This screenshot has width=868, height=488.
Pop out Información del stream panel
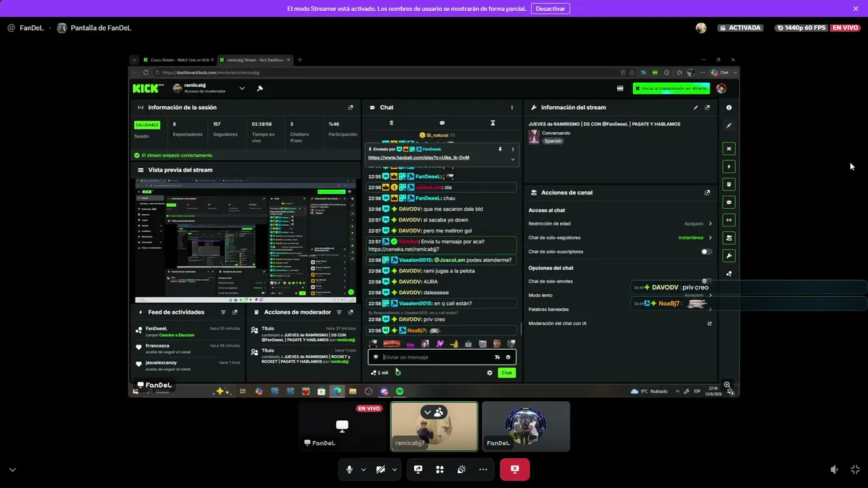click(707, 107)
